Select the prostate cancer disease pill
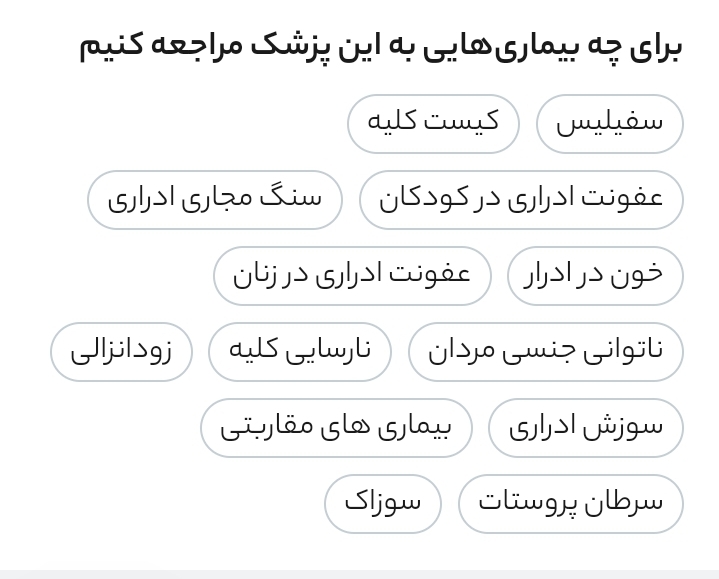The image size is (719, 579). coord(570,504)
